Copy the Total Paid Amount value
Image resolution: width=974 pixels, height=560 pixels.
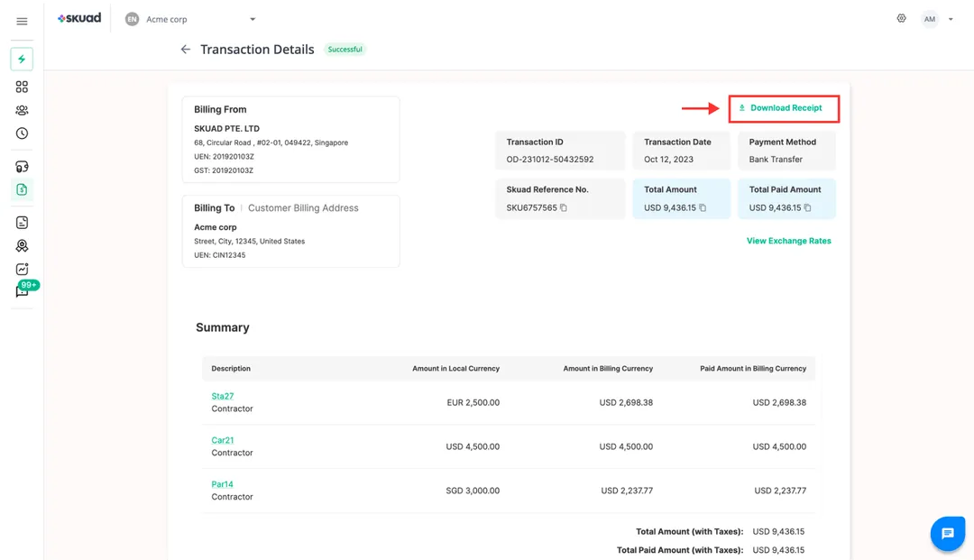click(807, 208)
